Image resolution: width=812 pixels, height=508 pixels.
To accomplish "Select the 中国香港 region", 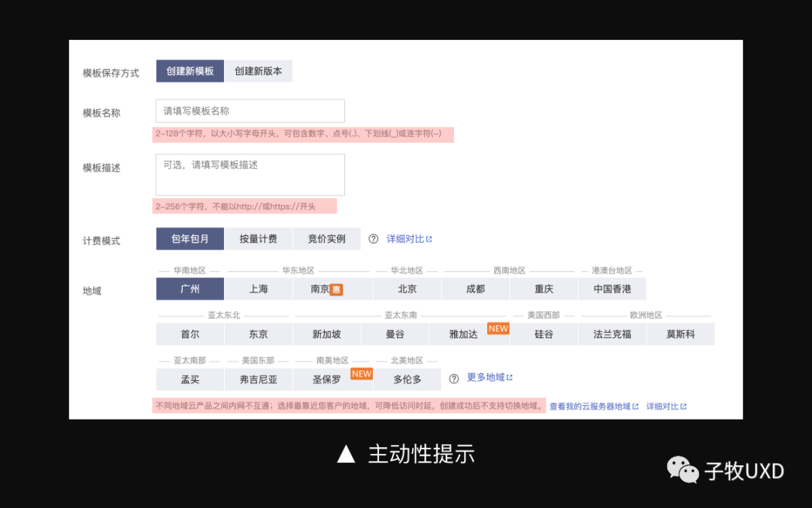I will point(612,289).
